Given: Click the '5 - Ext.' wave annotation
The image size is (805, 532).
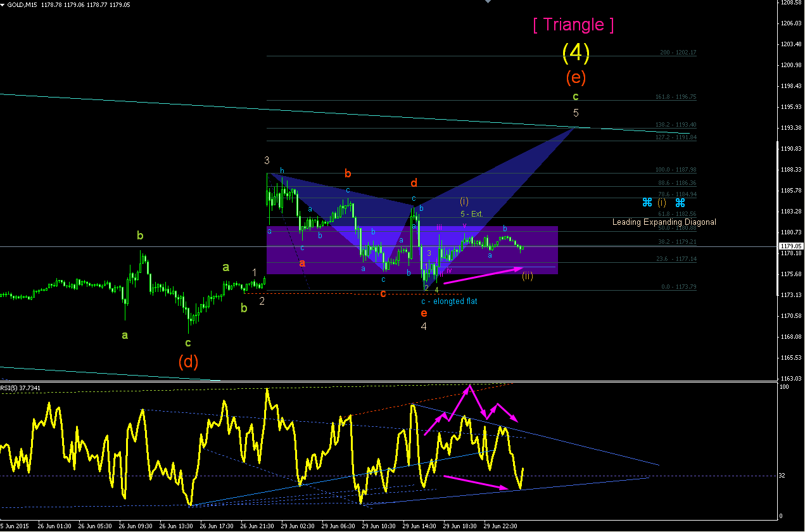Looking at the screenshot, I should click(472, 214).
